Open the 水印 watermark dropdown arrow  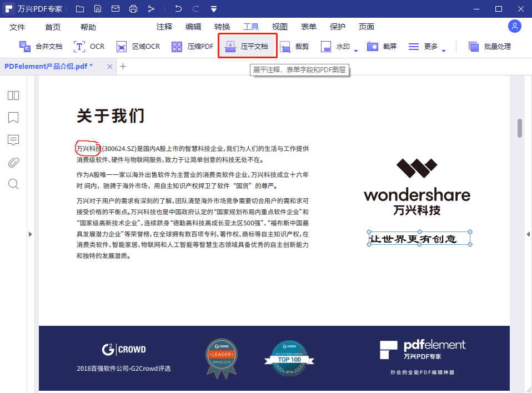click(356, 49)
